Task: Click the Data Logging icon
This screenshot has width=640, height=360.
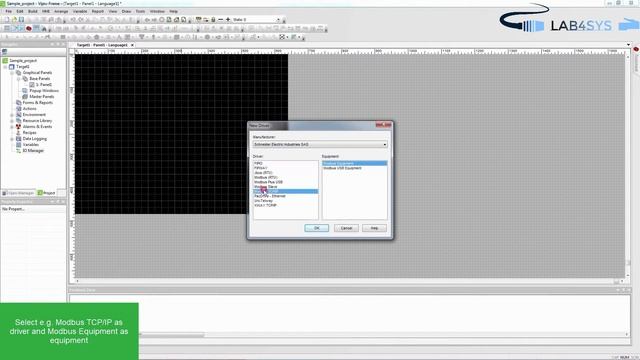Action: (18, 139)
